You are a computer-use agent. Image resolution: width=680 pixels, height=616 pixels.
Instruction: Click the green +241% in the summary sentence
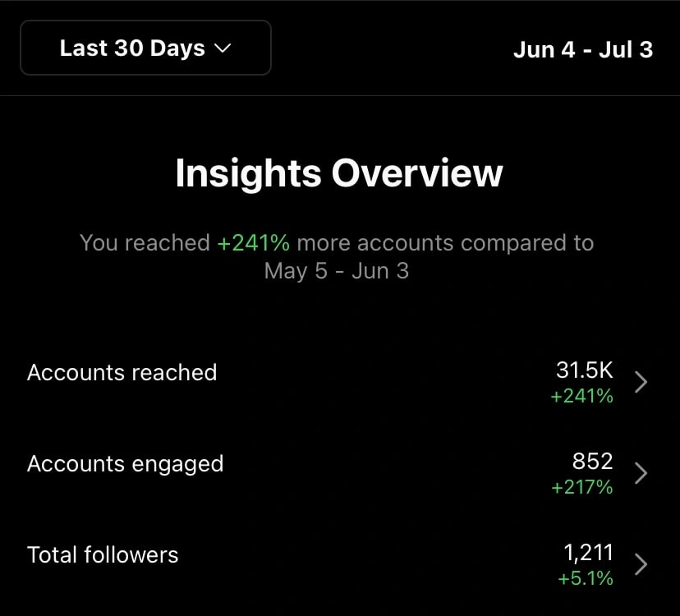point(254,243)
